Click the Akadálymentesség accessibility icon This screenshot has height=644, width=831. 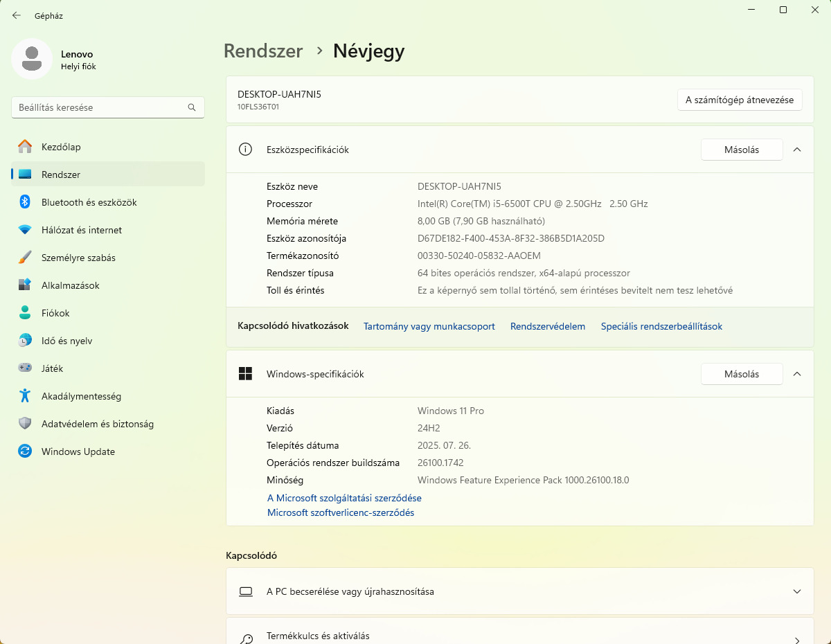click(x=25, y=396)
